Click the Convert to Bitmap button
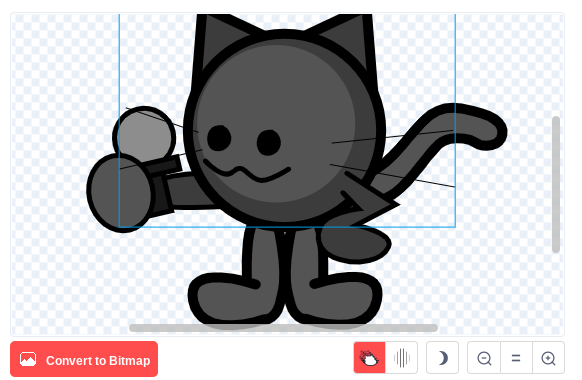This screenshot has width=582, height=380. pyautogui.click(x=84, y=359)
